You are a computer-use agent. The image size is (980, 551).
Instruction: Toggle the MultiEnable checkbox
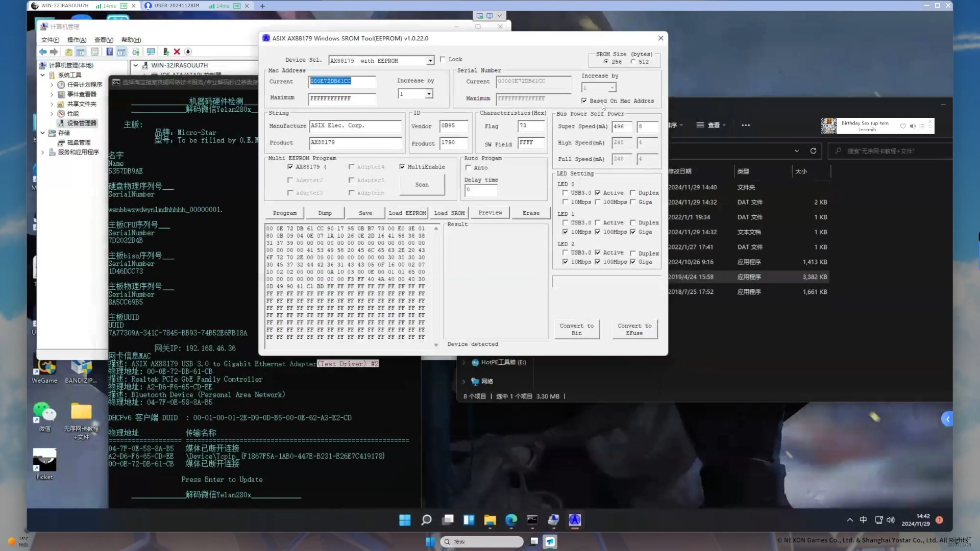click(402, 167)
